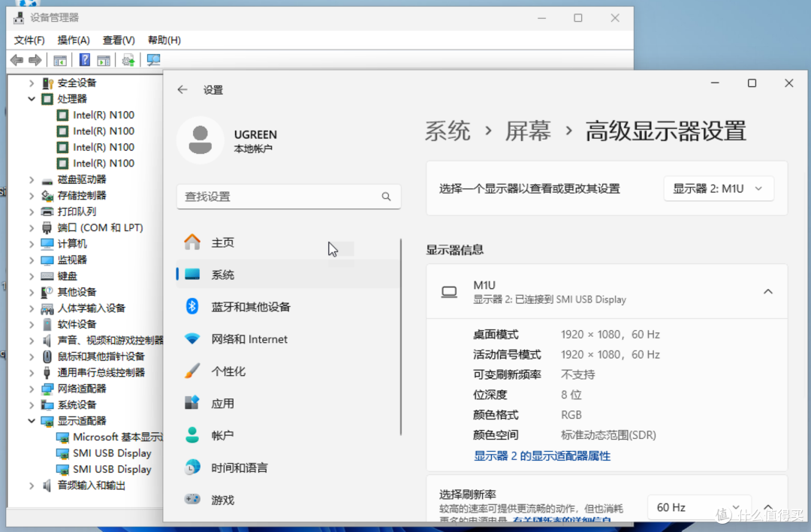Select 打印队列 in device tree
The image size is (811, 532).
(x=77, y=212)
